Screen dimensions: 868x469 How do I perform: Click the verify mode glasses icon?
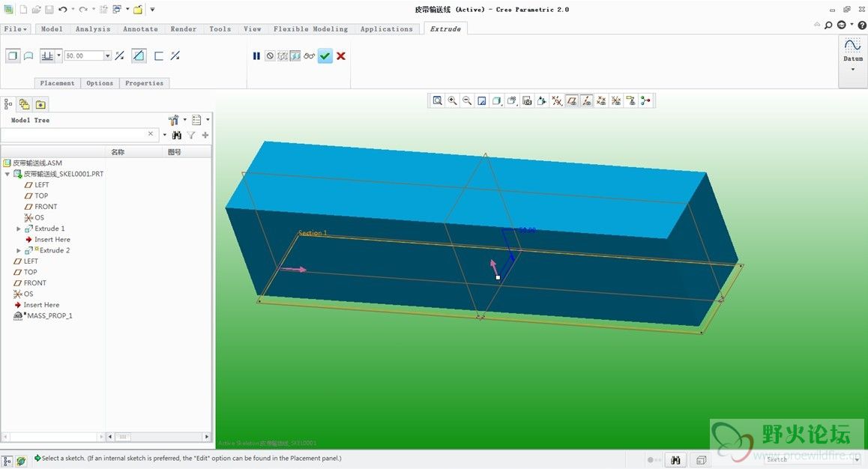click(x=309, y=56)
